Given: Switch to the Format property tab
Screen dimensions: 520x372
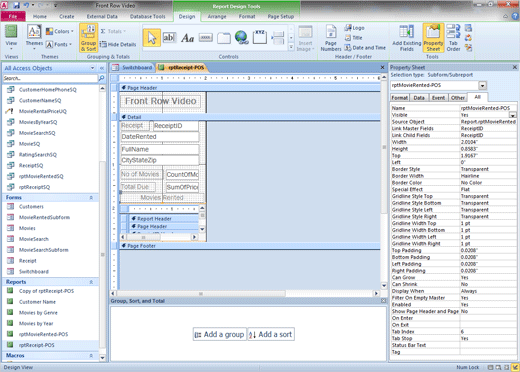Looking at the screenshot, I should coord(400,98).
